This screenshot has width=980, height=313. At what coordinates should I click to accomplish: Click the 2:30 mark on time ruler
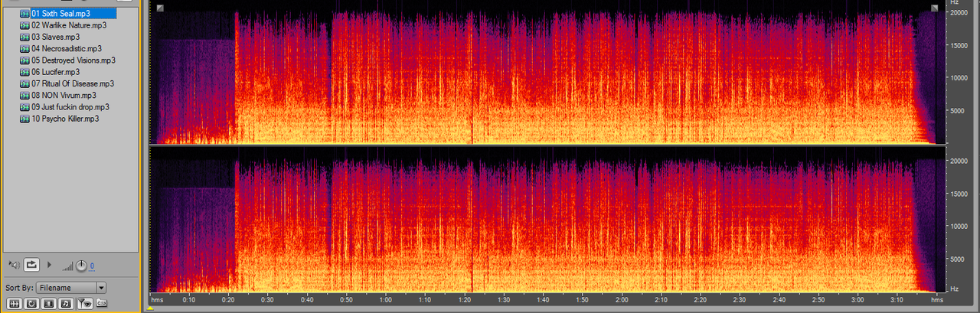(740, 300)
